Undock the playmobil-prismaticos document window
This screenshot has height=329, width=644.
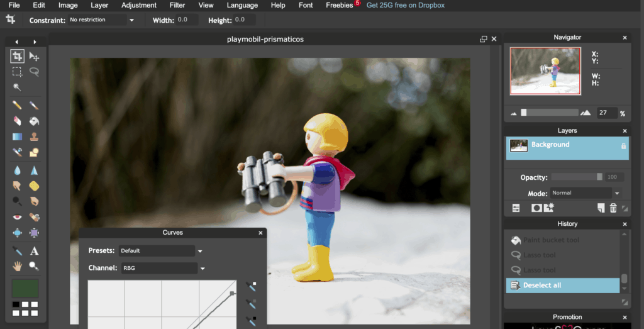click(x=484, y=39)
